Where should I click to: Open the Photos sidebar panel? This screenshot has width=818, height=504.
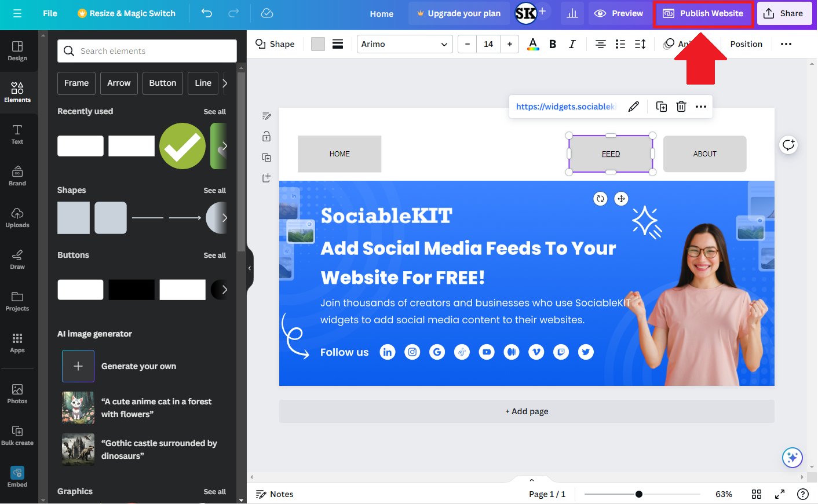click(x=17, y=394)
